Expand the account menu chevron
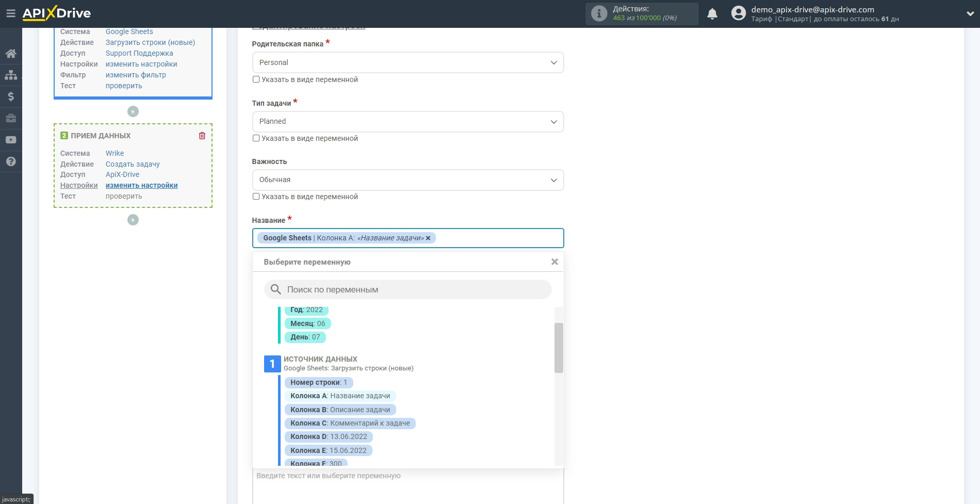This screenshot has height=504, width=980. [970, 14]
